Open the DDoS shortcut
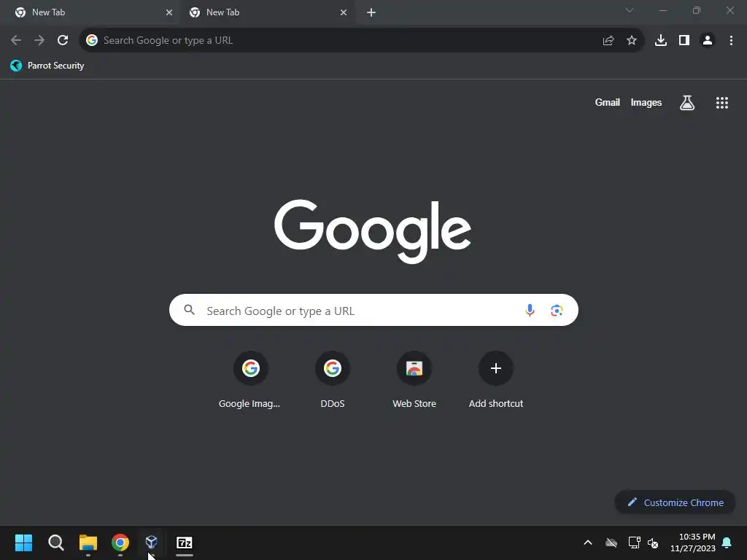The image size is (747, 560). pyautogui.click(x=333, y=380)
